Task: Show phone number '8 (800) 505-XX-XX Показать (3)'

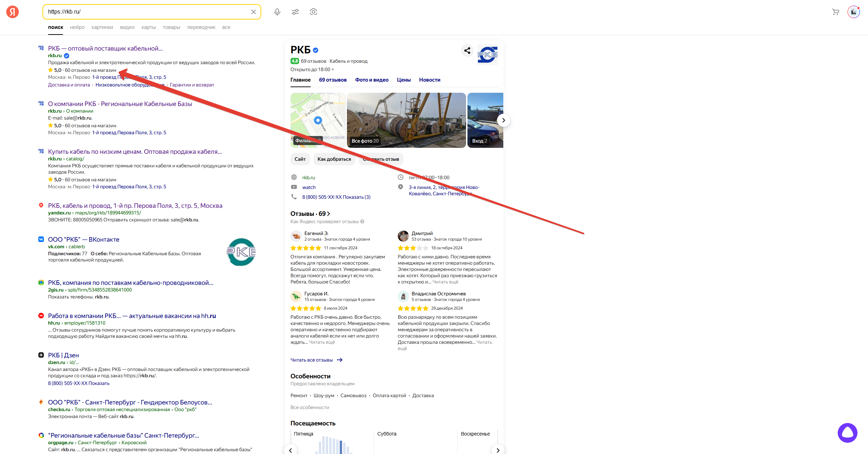Action: [336, 197]
